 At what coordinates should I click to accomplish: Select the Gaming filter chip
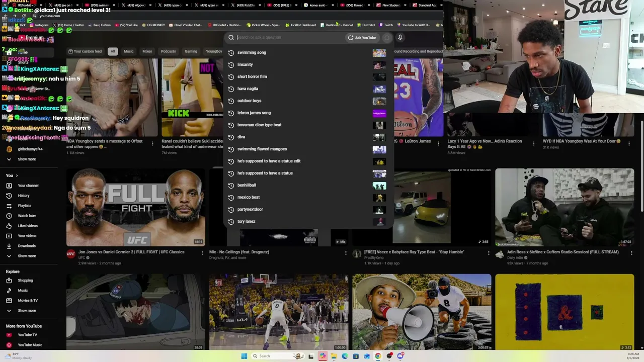pyautogui.click(x=191, y=51)
